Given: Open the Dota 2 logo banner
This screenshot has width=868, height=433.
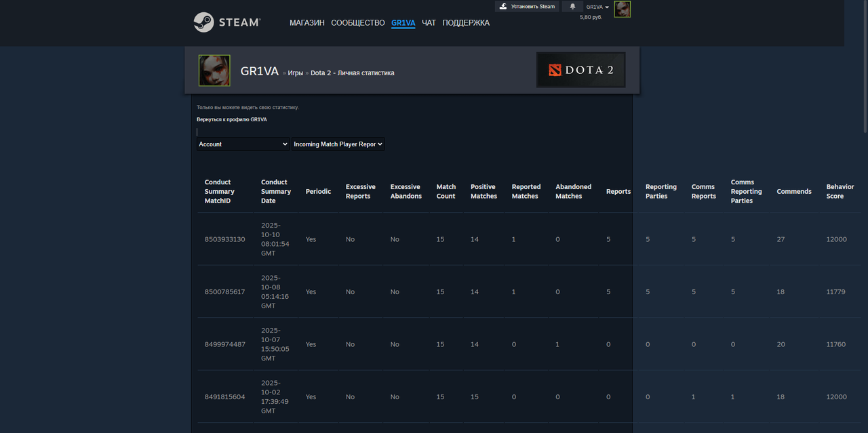Looking at the screenshot, I should [x=581, y=70].
